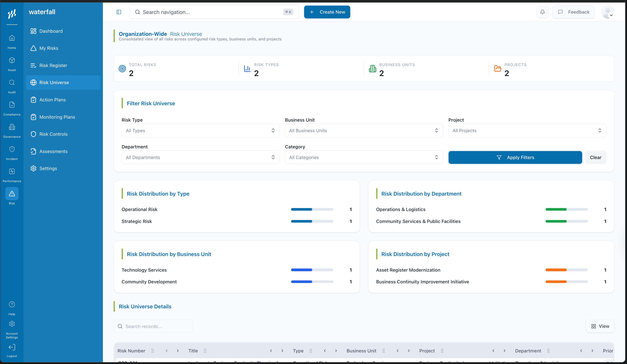Click the Projects folder icon
This screenshot has width=627, height=364.
point(497,68)
